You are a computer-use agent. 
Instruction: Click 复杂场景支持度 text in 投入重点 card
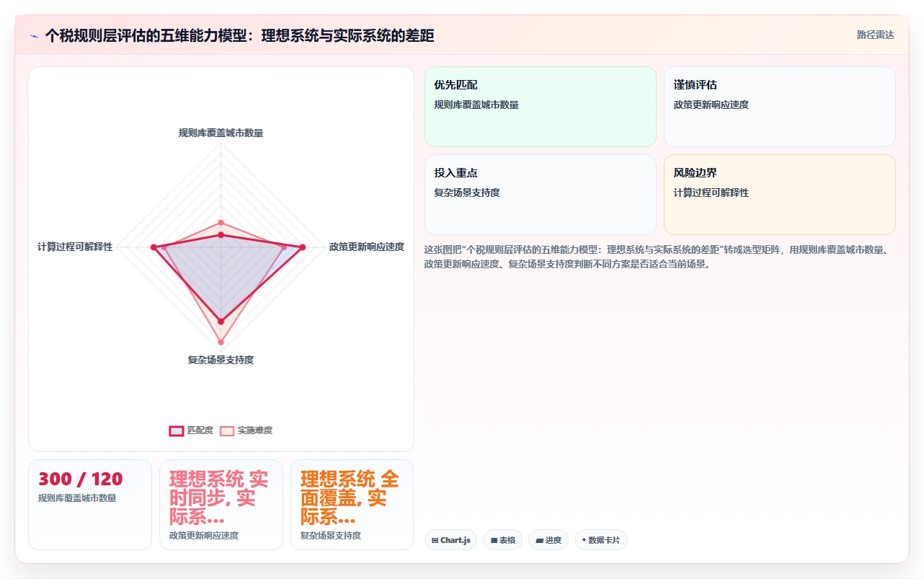(x=467, y=193)
